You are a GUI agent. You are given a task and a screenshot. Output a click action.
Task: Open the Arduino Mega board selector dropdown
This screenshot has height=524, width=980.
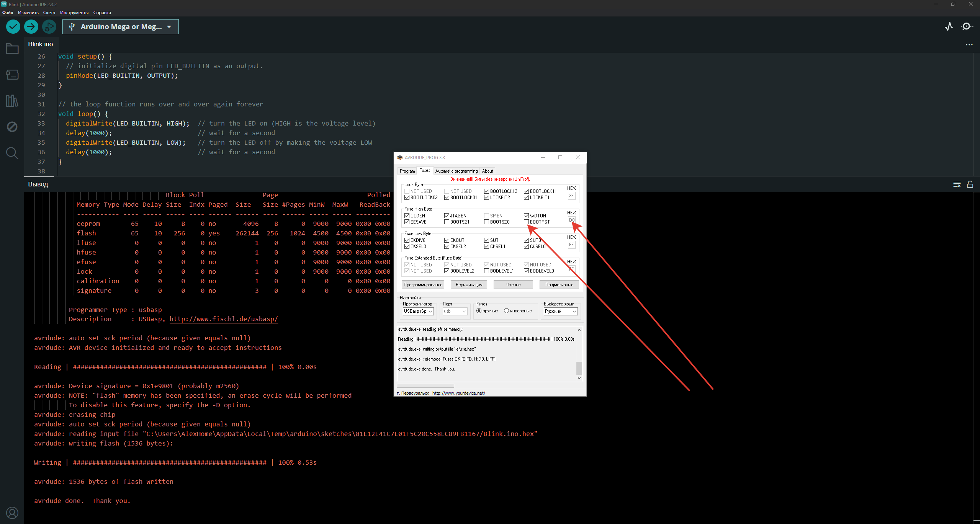[x=120, y=27]
